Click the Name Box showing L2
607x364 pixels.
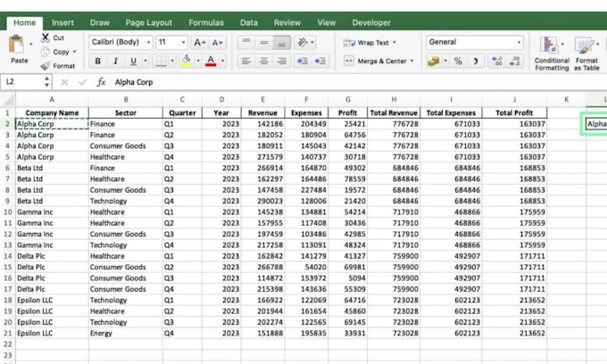22,82
